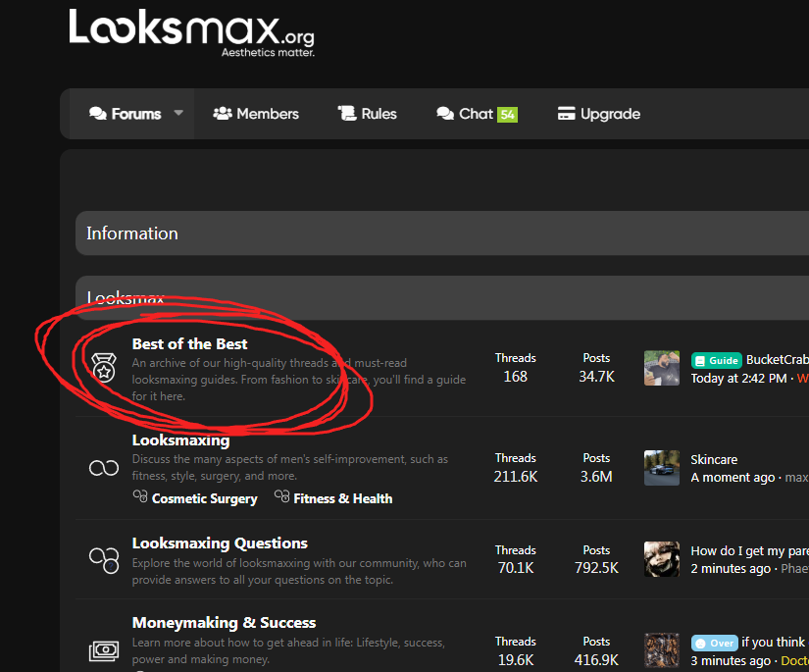
Task: Click the 3.6M posts count
Action: tap(596, 477)
